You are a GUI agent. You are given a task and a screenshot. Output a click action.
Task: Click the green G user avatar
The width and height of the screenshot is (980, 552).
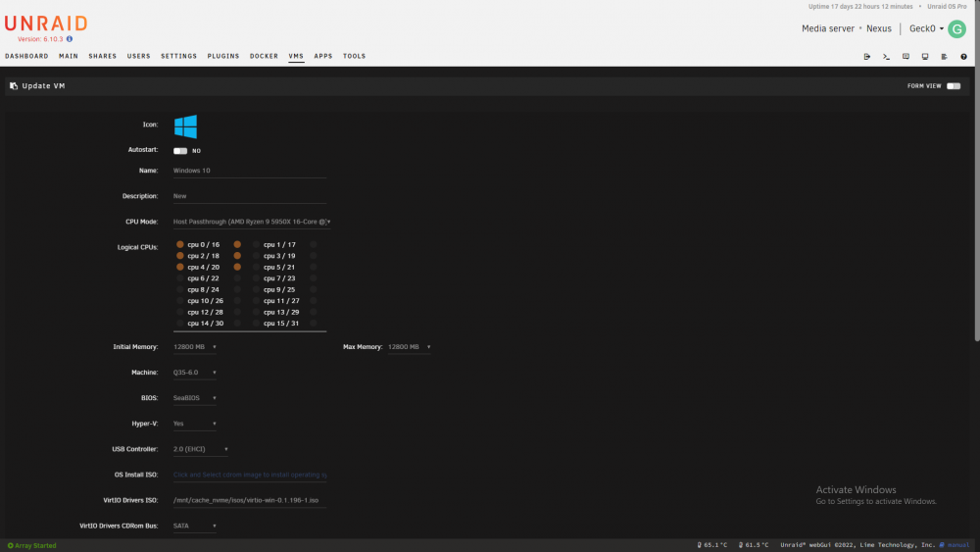click(956, 28)
